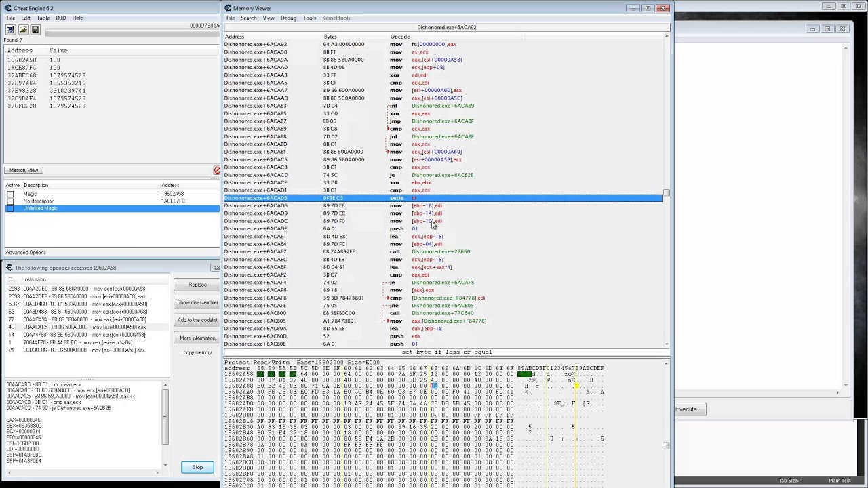Open the File menu in Cheat Engine
The image size is (868, 488).
tap(11, 18)
